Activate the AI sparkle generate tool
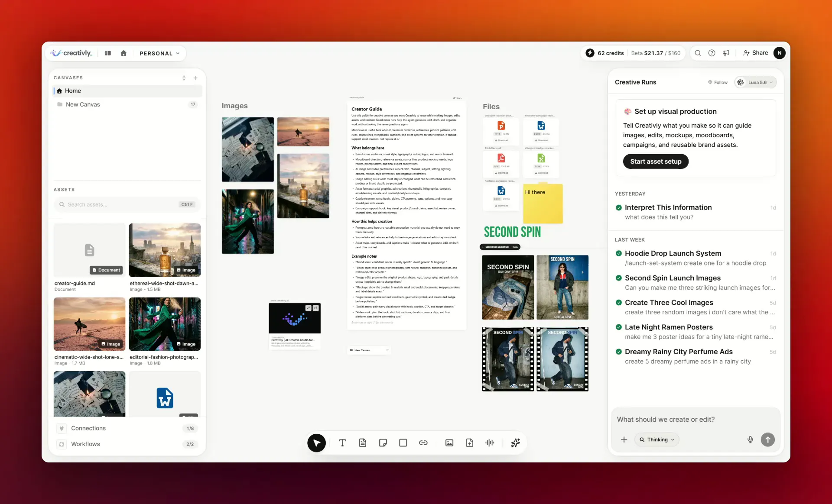Image resolution: width=832 pixels, height=504 pixels. pyautogui.click(x=515, y=443)
